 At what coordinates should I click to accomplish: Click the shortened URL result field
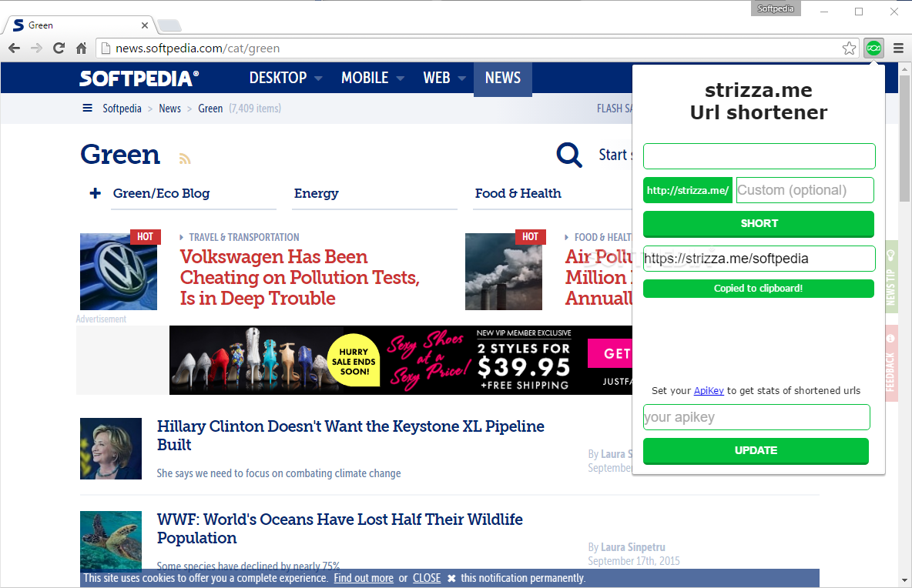coord(759,259)
